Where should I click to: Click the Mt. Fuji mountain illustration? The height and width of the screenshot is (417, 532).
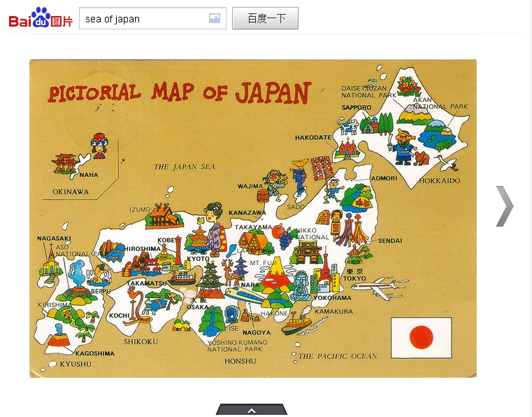(x=277, y=275)
